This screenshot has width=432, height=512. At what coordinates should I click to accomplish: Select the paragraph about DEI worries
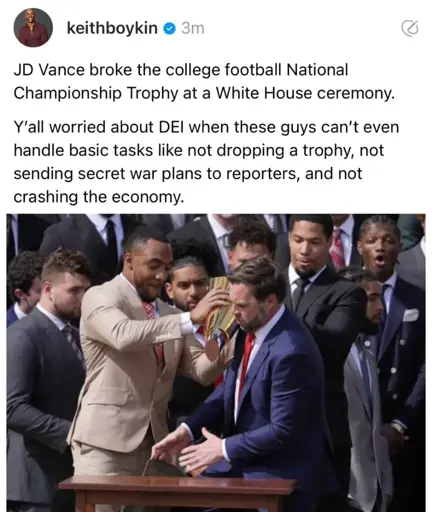[x=206, y=162]
